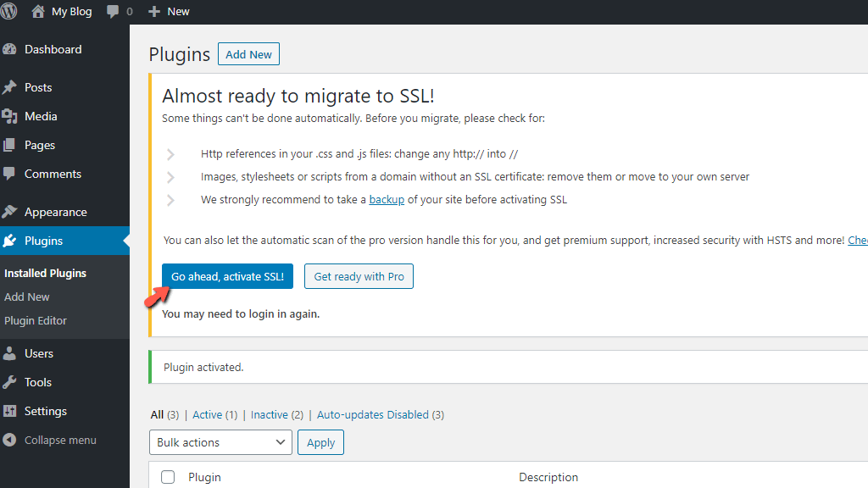Open the comments bubble in the top bar
868x488 pixels.
click(x=111, y=11)
